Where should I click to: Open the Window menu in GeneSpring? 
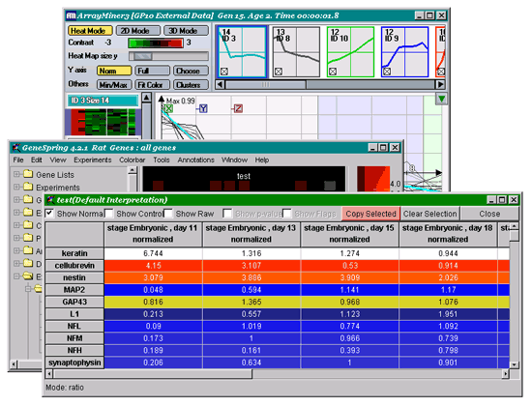point(234,160)
